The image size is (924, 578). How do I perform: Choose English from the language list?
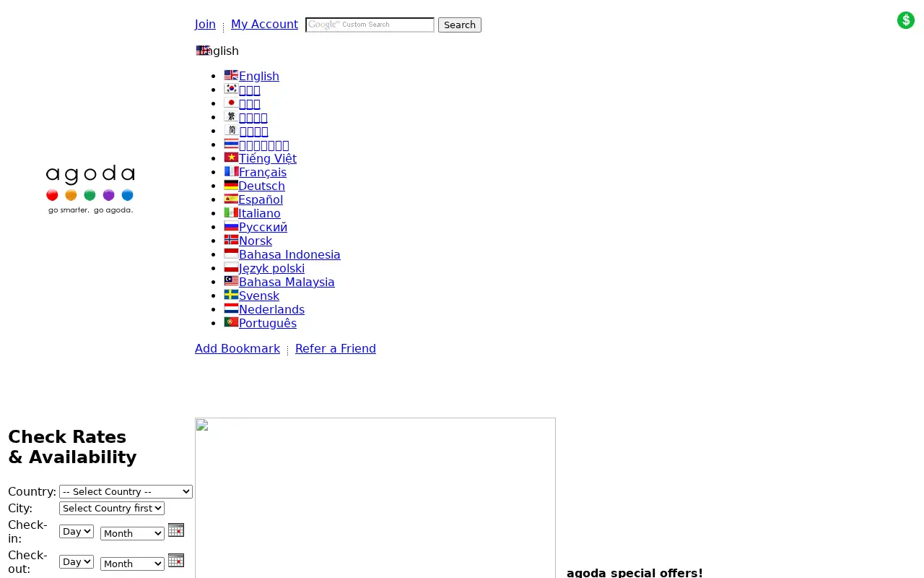point(259,76)
